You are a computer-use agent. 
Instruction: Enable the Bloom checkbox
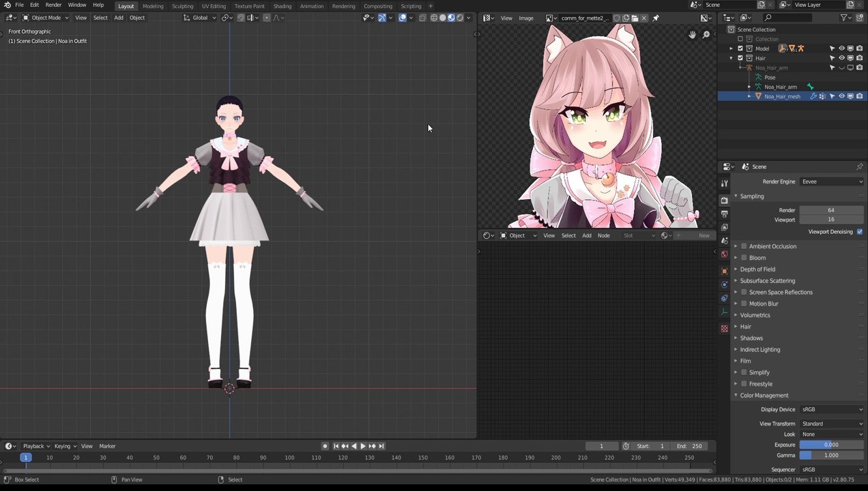click(x=744, y=258)
